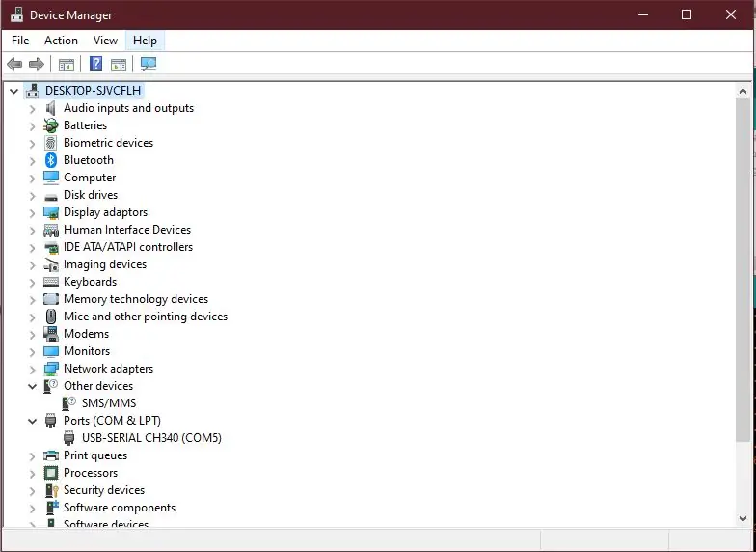Viewport: 756px width, 552px height.
Task: Click the Display adaptors icon
Action: tap(50, 212)
